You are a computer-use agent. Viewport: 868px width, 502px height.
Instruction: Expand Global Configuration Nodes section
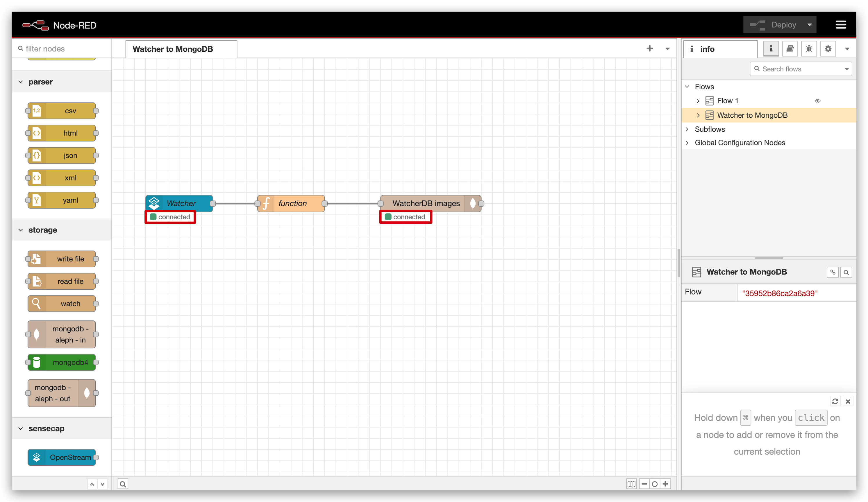click(687, 143)
